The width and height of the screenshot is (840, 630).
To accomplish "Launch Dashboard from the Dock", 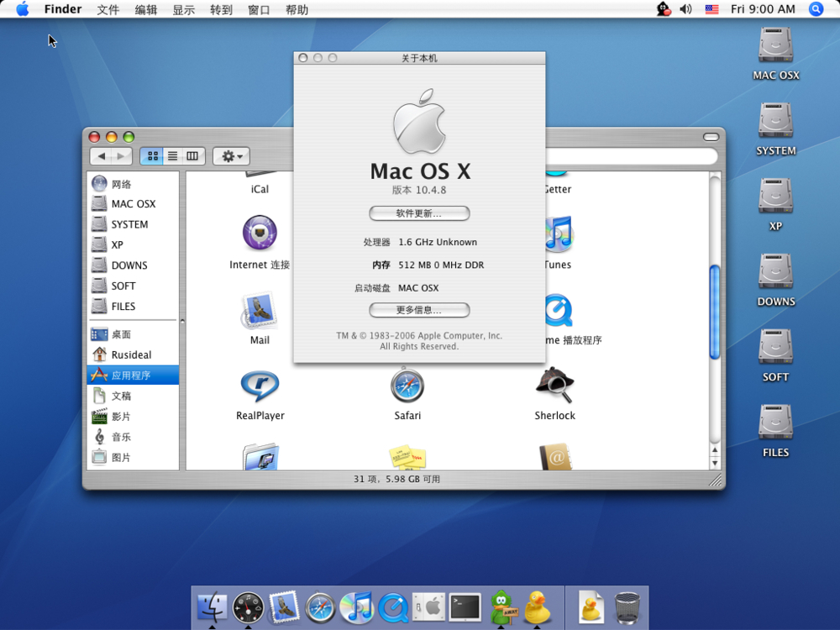I will (248, 607).
